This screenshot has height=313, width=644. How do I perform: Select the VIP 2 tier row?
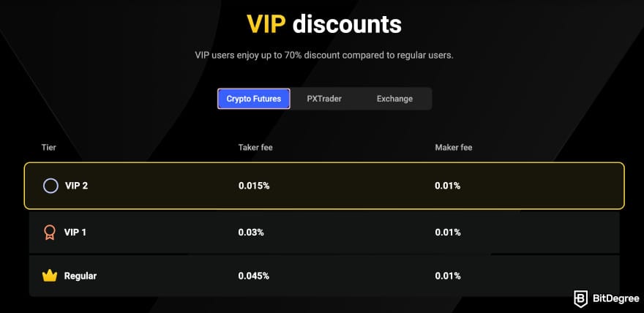[323, 186]
